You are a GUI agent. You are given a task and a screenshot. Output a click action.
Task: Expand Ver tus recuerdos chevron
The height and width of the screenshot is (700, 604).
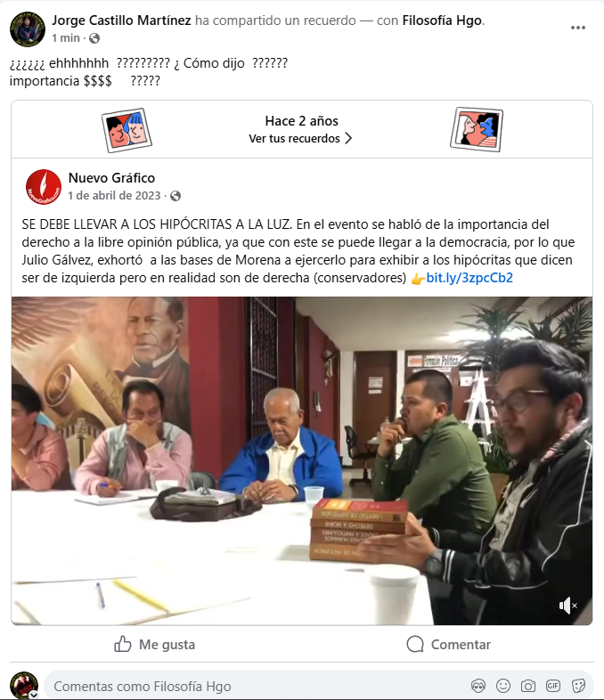point(348,138)
